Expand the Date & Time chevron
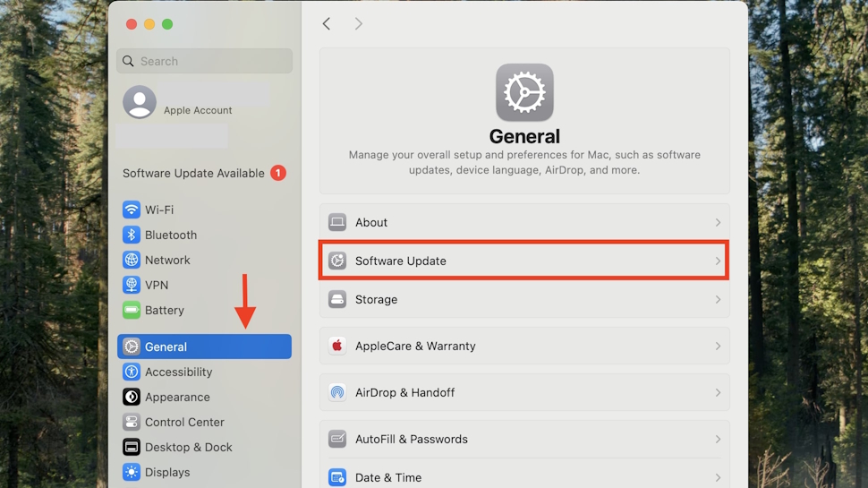This screenshot has width=868, height=488. [x=718, y=477]
